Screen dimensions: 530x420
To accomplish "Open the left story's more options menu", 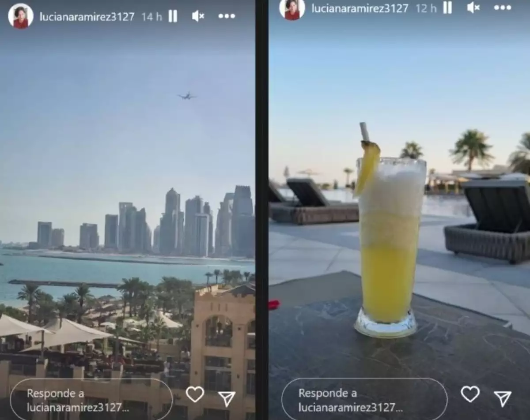I will pos(227,16).
